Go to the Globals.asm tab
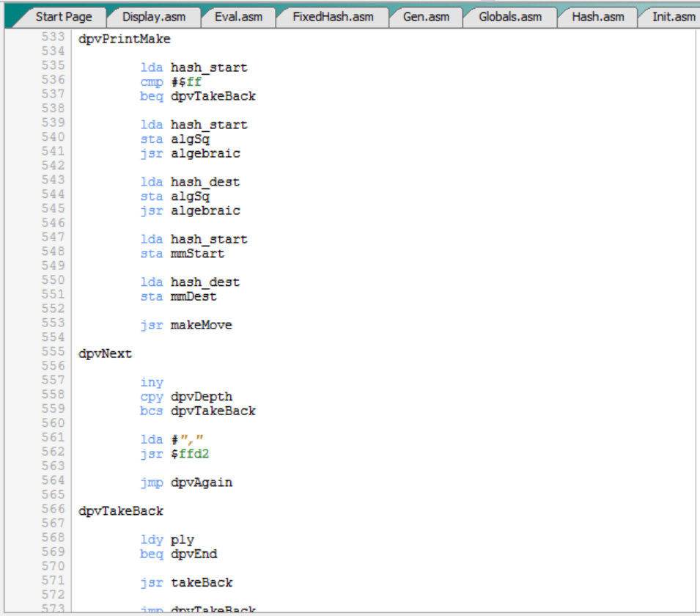This screenshot has height=616, width=700. point(510,17)
